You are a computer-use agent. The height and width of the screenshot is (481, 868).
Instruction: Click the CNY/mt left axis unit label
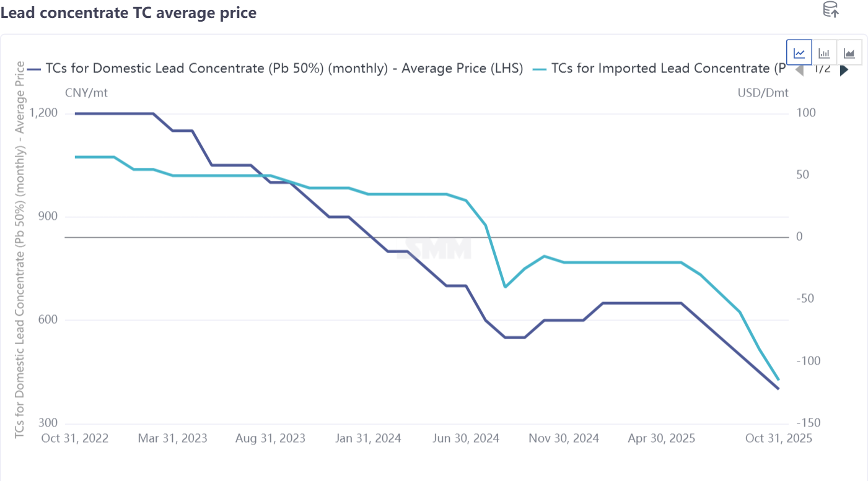coord(86,93)
